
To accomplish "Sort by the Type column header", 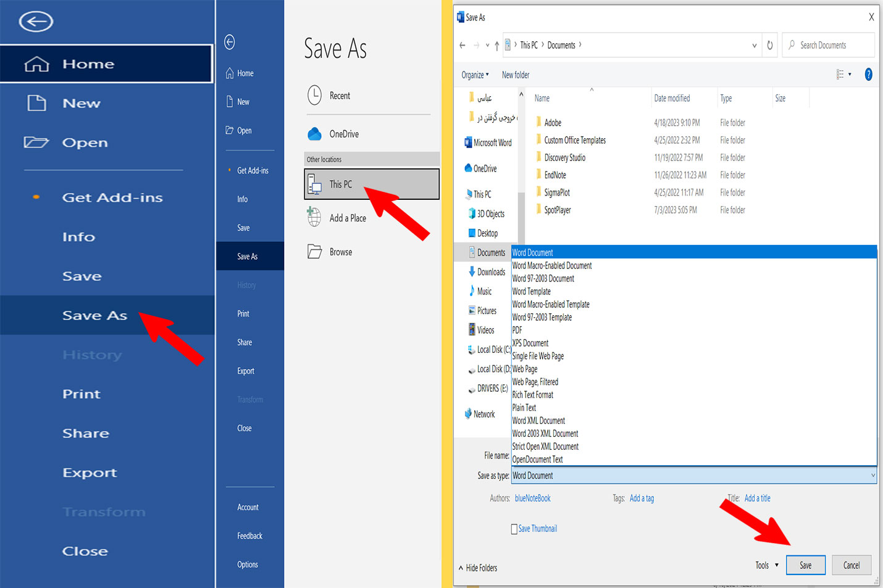I will tap(726, 98).
